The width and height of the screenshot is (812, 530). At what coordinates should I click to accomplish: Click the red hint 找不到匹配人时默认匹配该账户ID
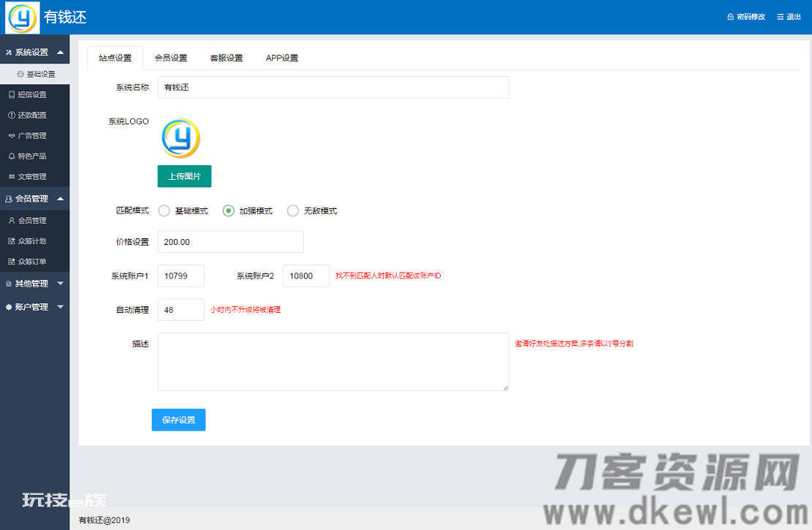point(388,276)
